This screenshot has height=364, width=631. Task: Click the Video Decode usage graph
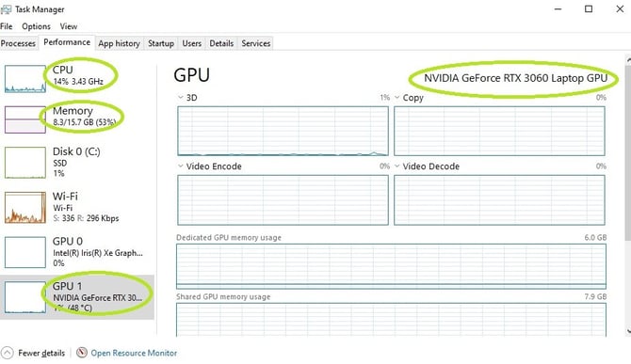pos(499,200)
